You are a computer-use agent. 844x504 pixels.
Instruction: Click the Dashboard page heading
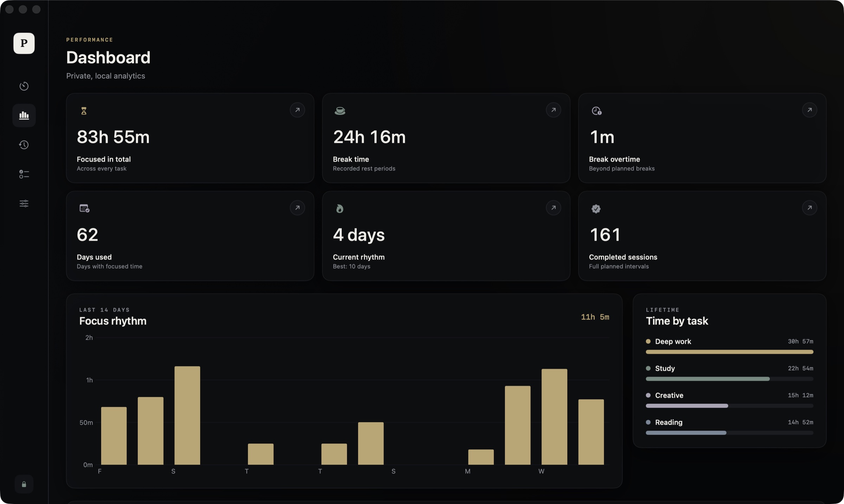(108, 57)
